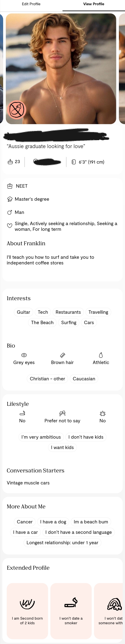Tap the main shirtless profile photo
Image resolution: width=125 pixels, height=644 pixels.
pyautogui.click(x=61, y=69)
